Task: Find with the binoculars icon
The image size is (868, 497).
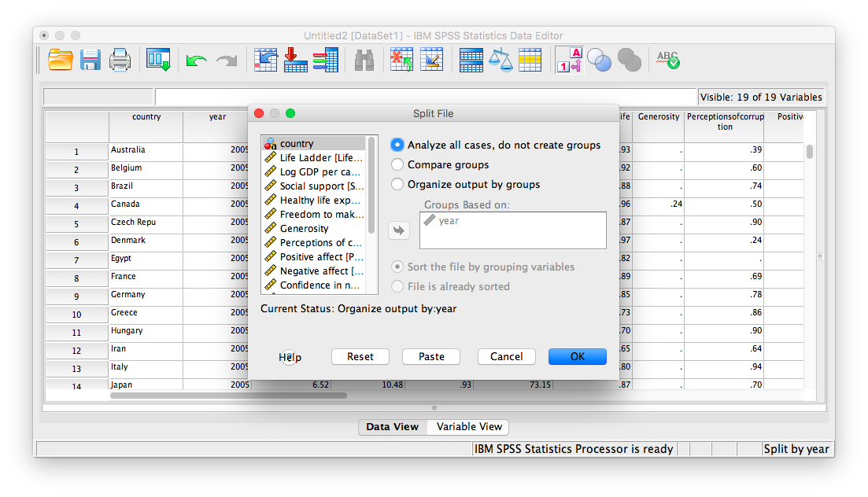Action: pos(364,61)
